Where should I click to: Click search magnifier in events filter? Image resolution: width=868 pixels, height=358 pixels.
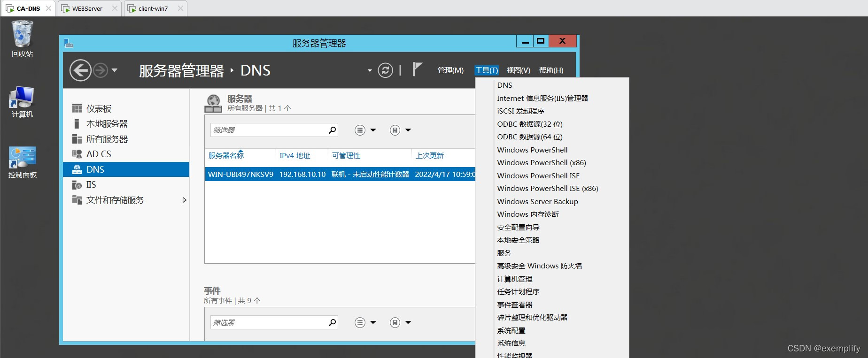click(333, 322)
